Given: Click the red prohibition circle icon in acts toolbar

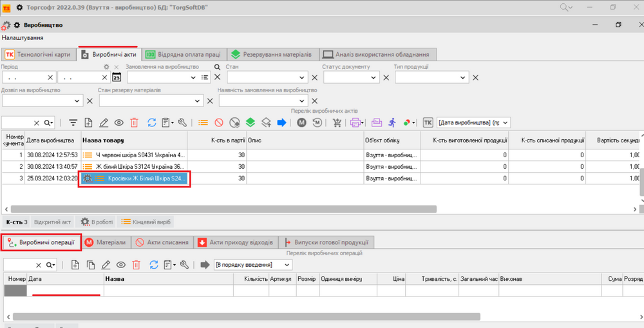Looking at the screenshot, I should click(x=219, y=122).
